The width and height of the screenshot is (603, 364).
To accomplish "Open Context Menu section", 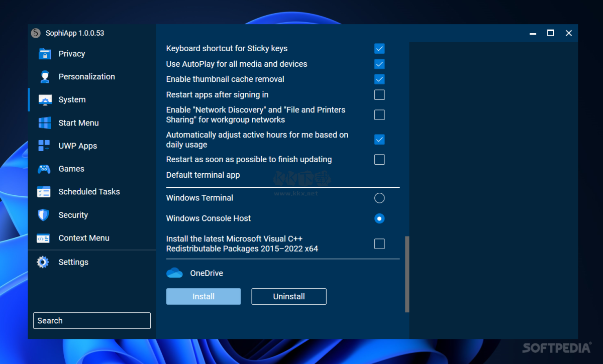I will [x=84, y=238].
